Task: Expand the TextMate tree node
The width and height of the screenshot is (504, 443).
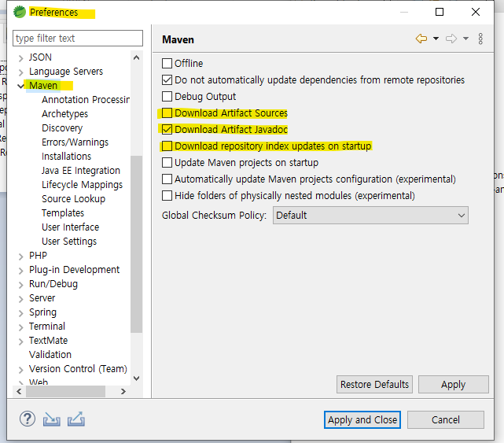Action: (x=21, y=341)
